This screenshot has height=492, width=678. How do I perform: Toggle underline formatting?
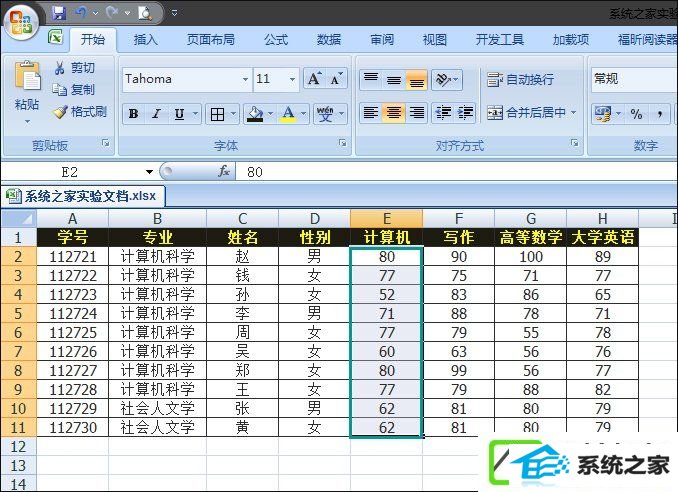point(179,114)
